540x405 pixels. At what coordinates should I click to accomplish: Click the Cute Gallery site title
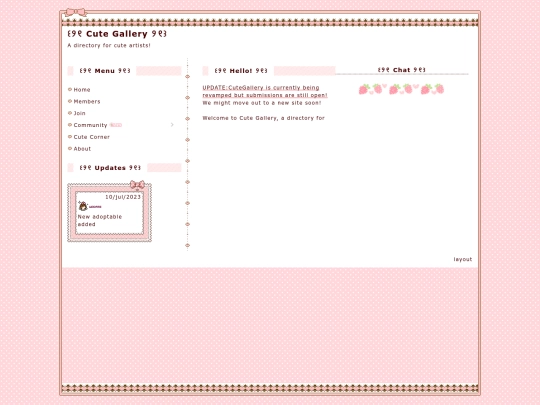[x=117, y=34]
